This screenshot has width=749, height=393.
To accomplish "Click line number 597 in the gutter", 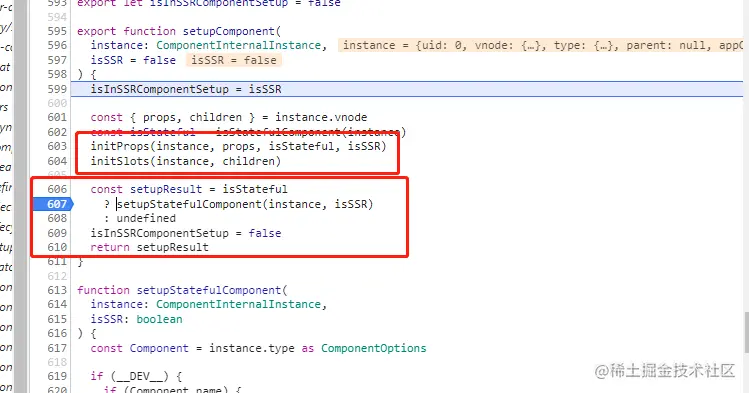I will (x=57, y=60).
